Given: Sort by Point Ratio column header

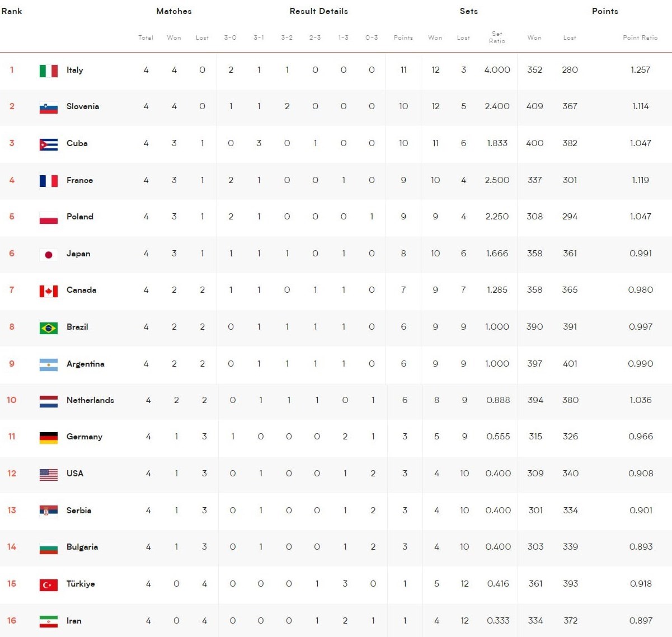Looking at the screenshot, I should pyautogui.click(x=640, y=38).
